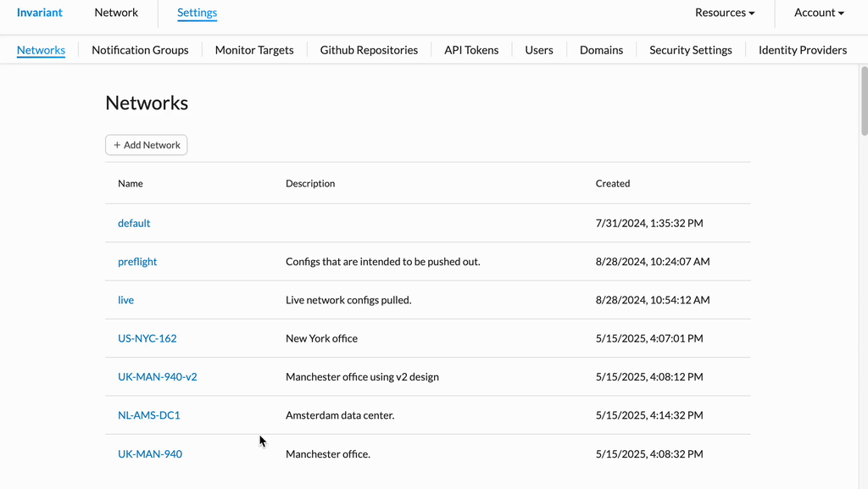Open the Network top menu item

point(116,13)
